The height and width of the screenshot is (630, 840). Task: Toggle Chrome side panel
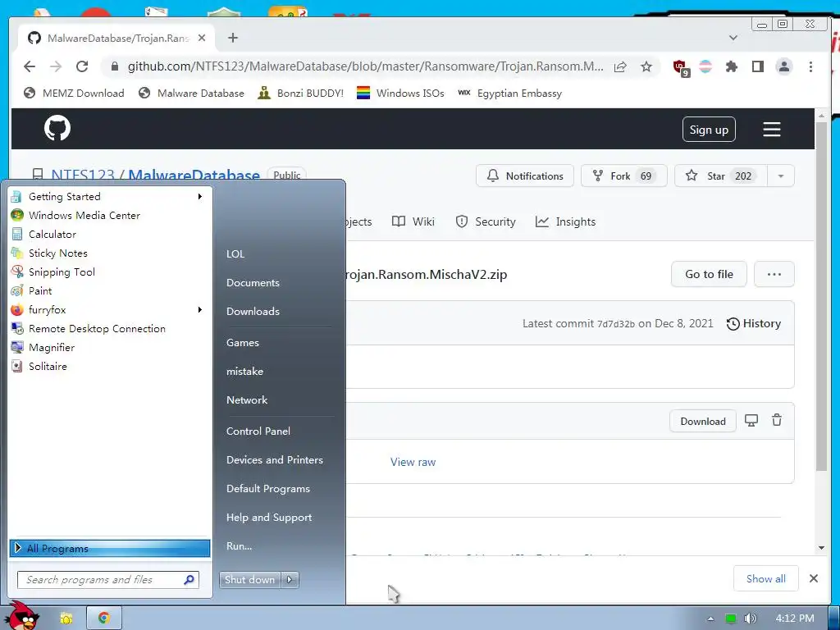(x=757, y=66)
